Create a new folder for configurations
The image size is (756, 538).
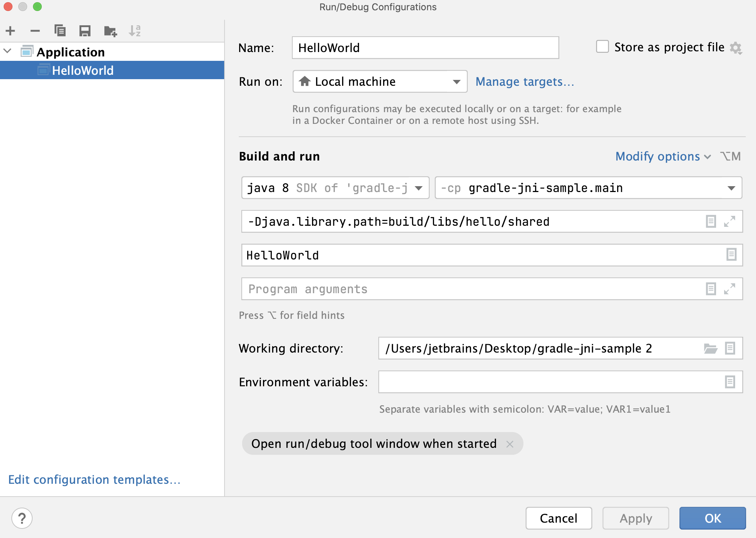click(x=110, y=31)
